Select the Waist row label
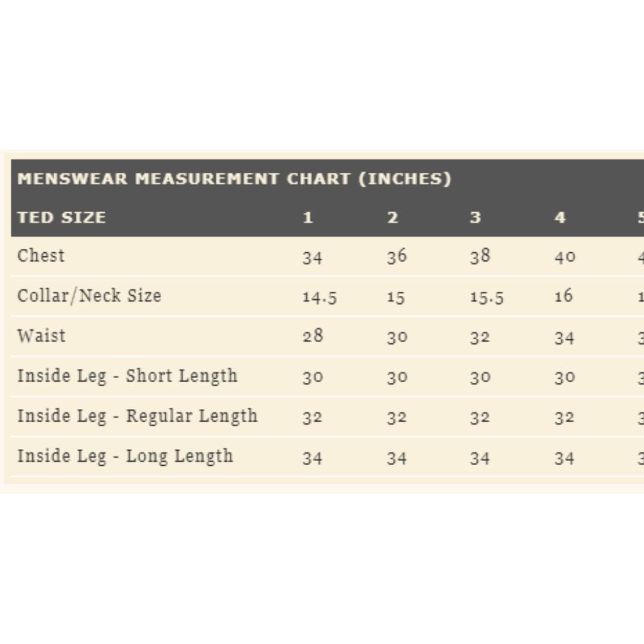 (41, 336)
